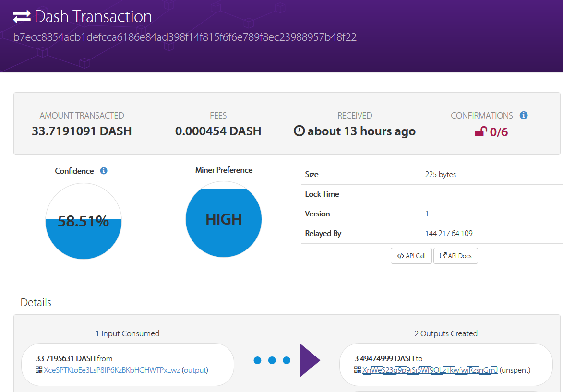Screen dimensions: 563x392
Task: Click the Relayed By: row label
Action: pos(324,234)
